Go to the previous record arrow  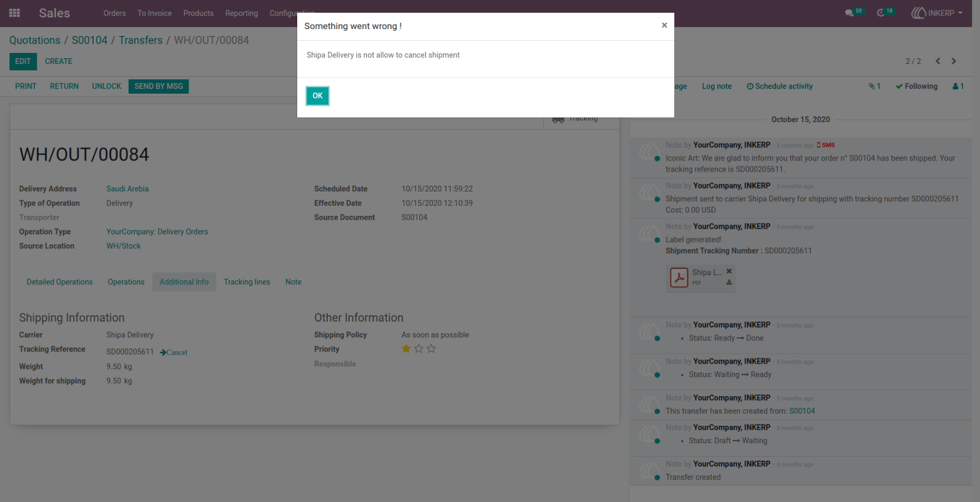point(938,61)
